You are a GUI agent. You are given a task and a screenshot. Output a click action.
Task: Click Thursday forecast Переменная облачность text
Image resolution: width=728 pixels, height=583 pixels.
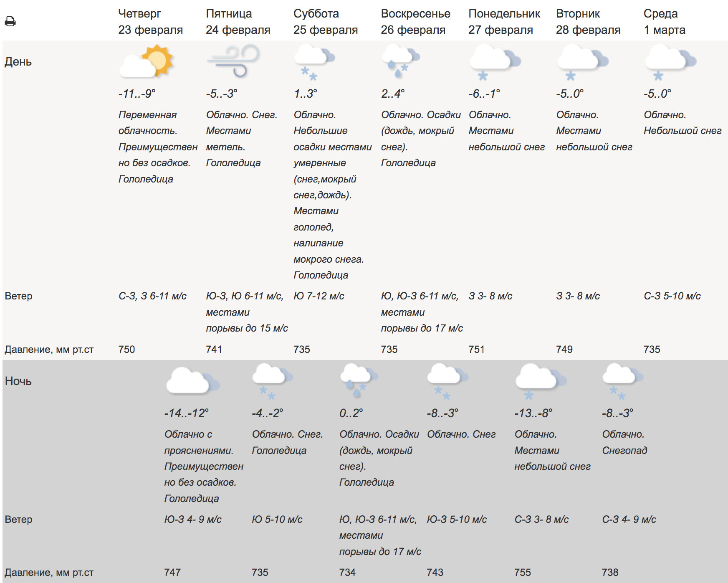coord(148,123)
